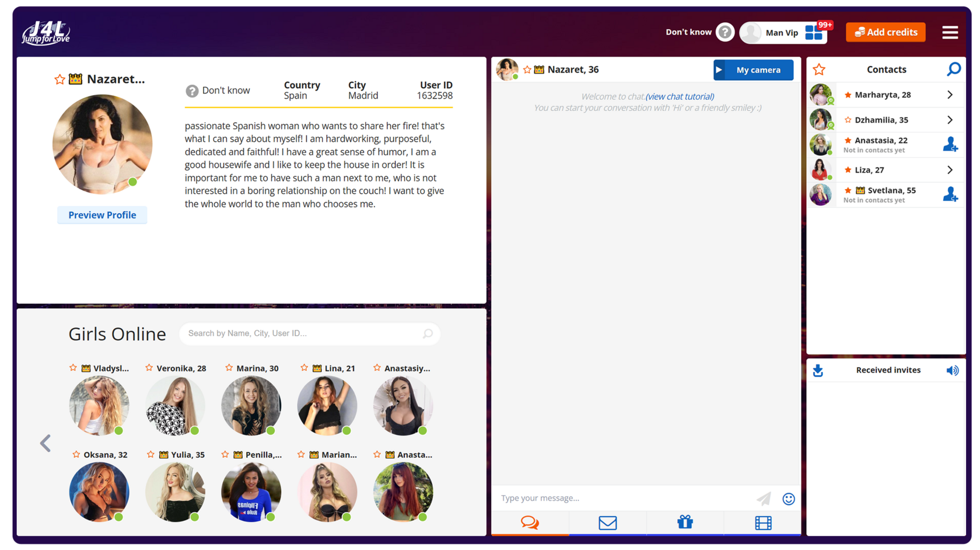Switch to the mail envelope tab
This screenshot has height=550, width=980.
point(607,523)
